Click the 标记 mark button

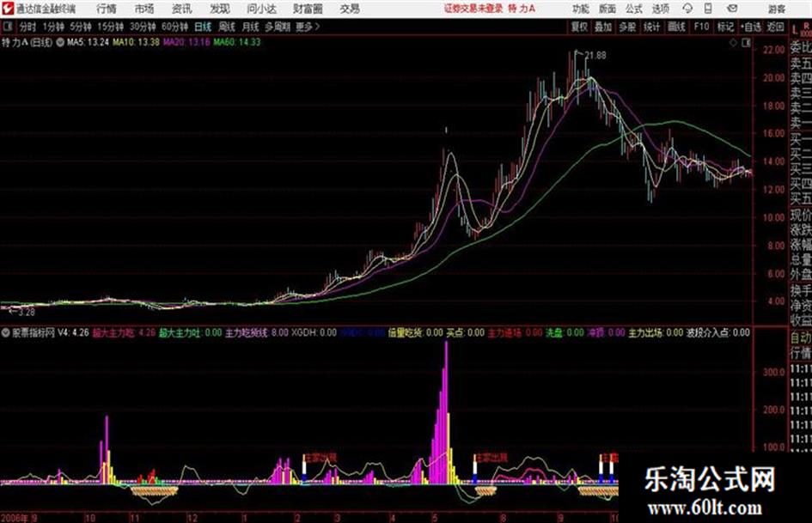pyautogui.click(x=725, y=27)
